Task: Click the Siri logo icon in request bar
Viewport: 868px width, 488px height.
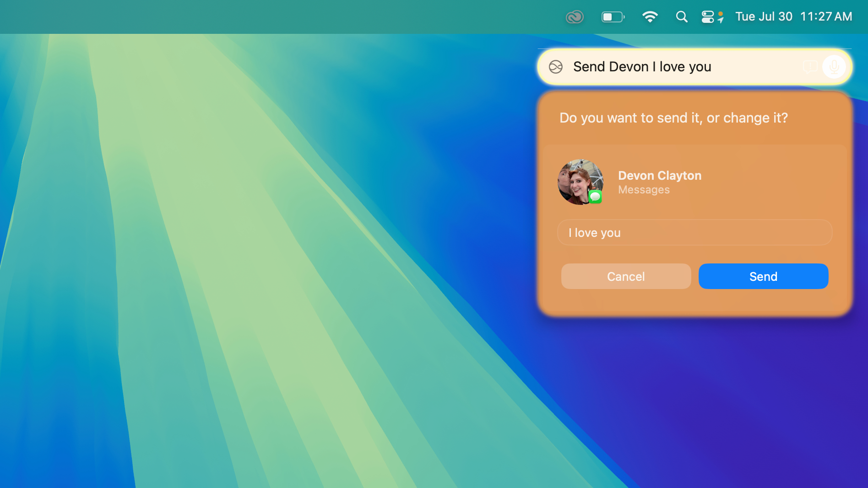Action: tap(556, 67)
